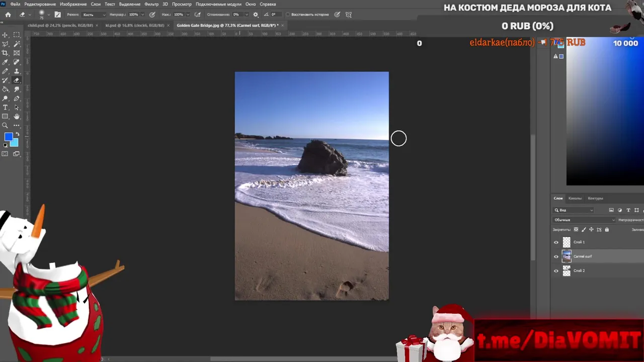Select the Move tool

[5, 35]
